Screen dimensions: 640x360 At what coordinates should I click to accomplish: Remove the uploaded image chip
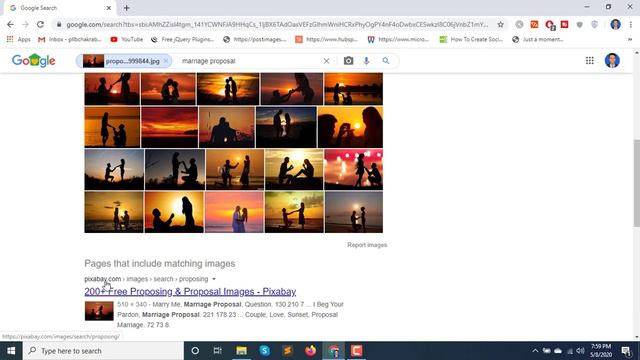tap(166, 61)
